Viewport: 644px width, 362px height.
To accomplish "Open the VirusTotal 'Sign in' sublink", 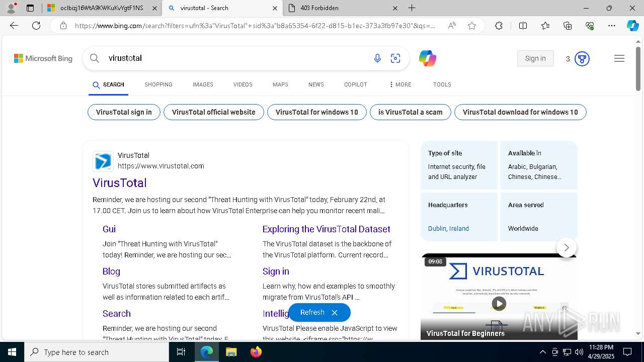I will click(x=276, y=271).
